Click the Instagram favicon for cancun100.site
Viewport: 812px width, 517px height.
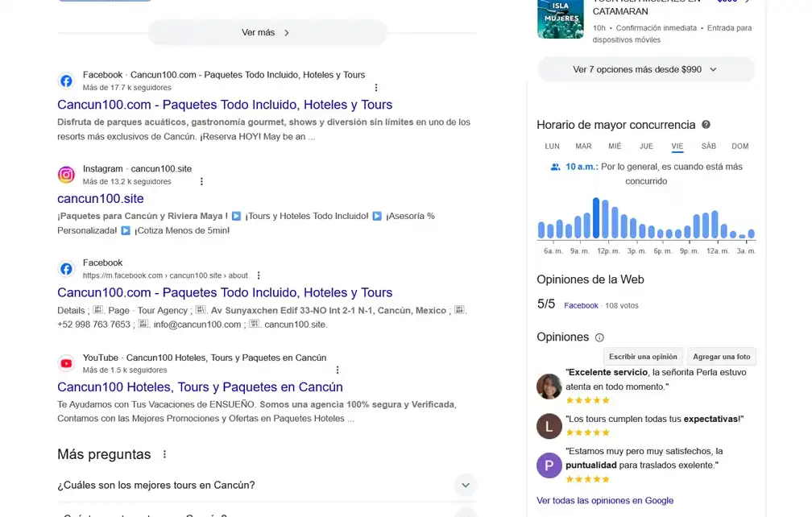[x=66, y=175]
